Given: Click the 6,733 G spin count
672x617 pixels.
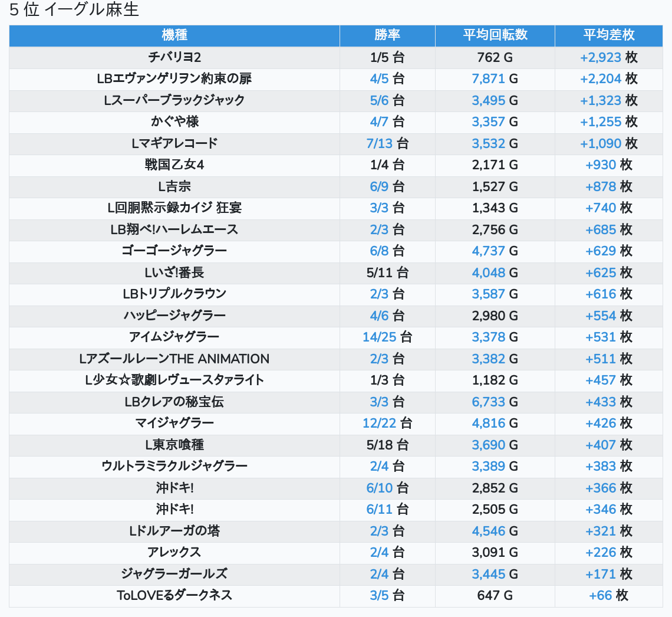Looking at the screenshot, I should (x=495, y=402).
